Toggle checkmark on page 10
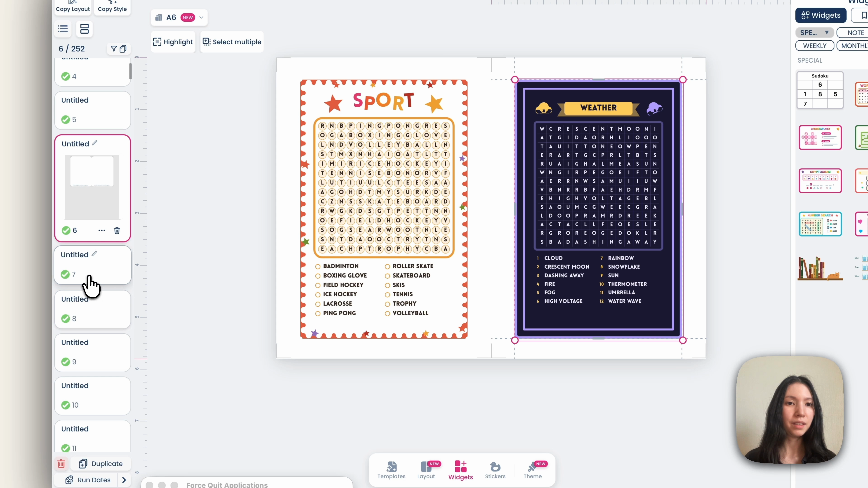868x488 pixels. (66, 405)
